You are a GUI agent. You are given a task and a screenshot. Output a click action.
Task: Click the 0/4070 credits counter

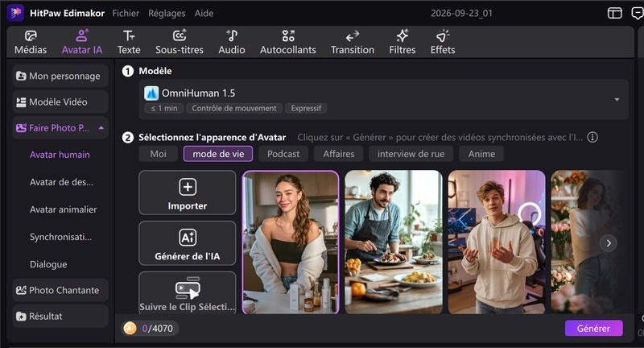157,329
